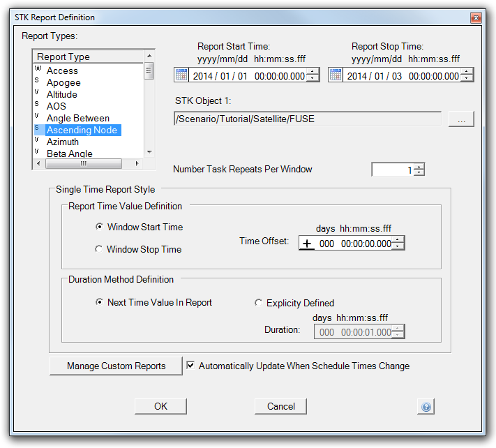Click the Manage Custom Reports button
Image resolution: width=496 pixels, height=448 pixels.
pos(116,366)
